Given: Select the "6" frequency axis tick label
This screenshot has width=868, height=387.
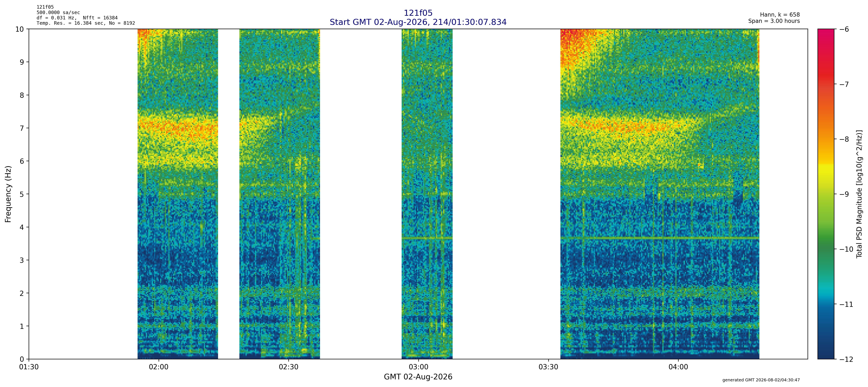Looking at the screenshot, I should (22, 161).
